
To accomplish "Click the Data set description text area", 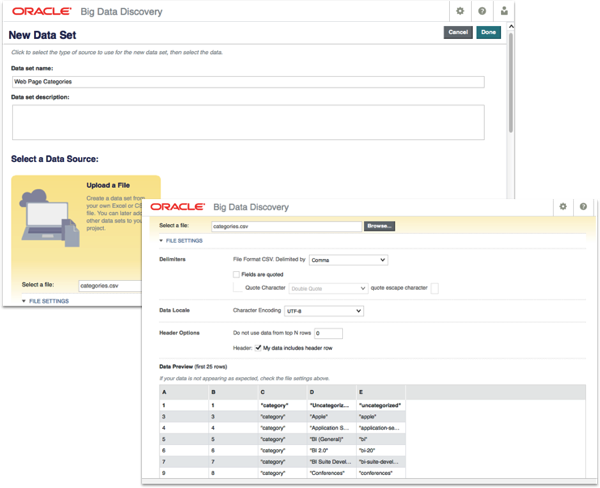I will (248, 122).
